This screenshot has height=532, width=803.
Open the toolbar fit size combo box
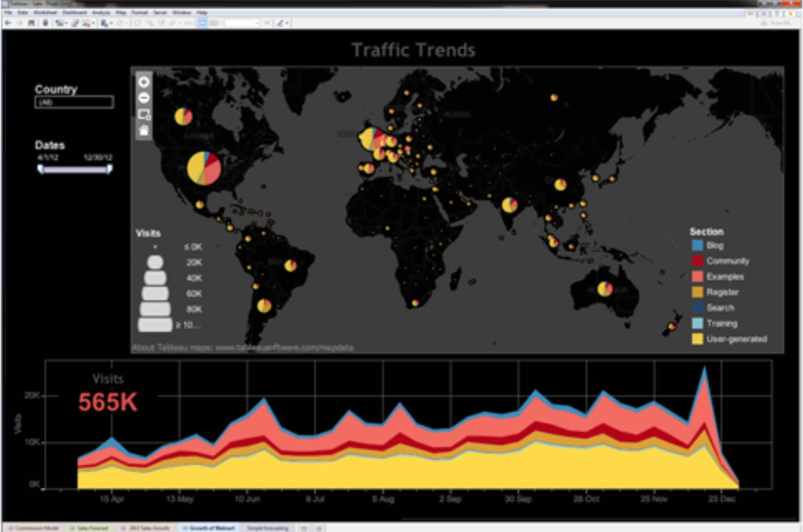tap(241, 23)
